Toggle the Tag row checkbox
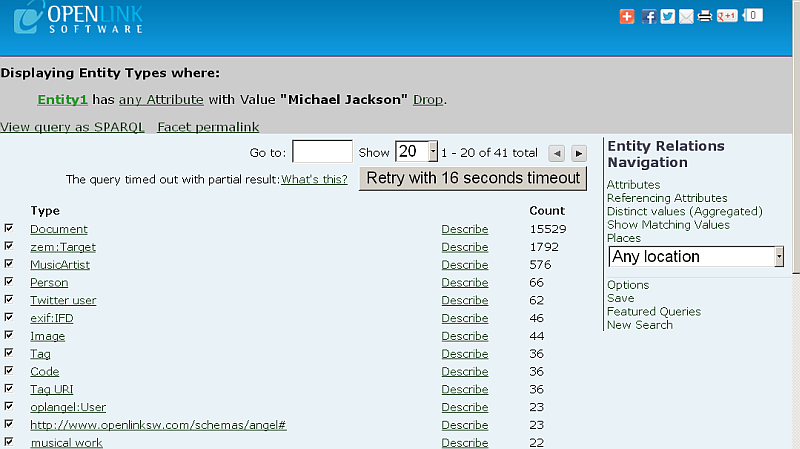 coord(9,353)
